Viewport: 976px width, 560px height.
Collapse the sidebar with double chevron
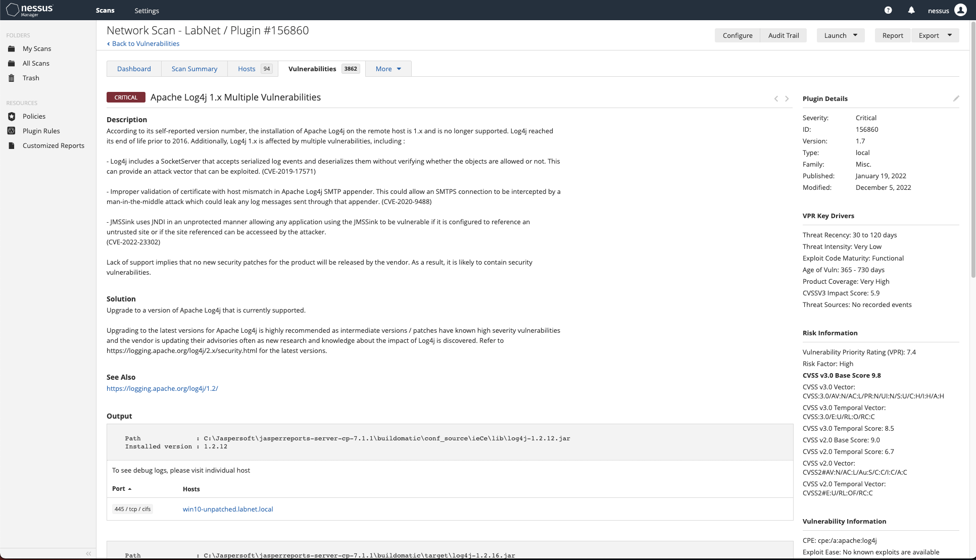click(88, 553)
